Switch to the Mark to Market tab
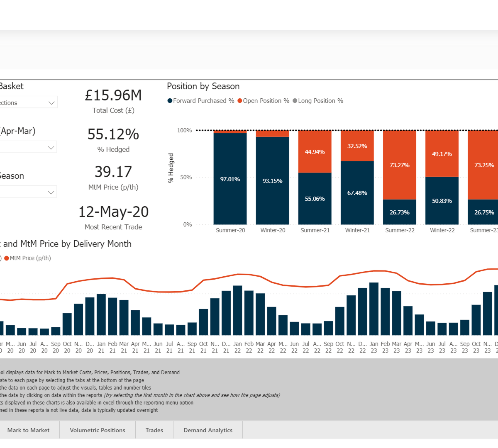The height and width of the screenshot is (448, 498). 28,430
